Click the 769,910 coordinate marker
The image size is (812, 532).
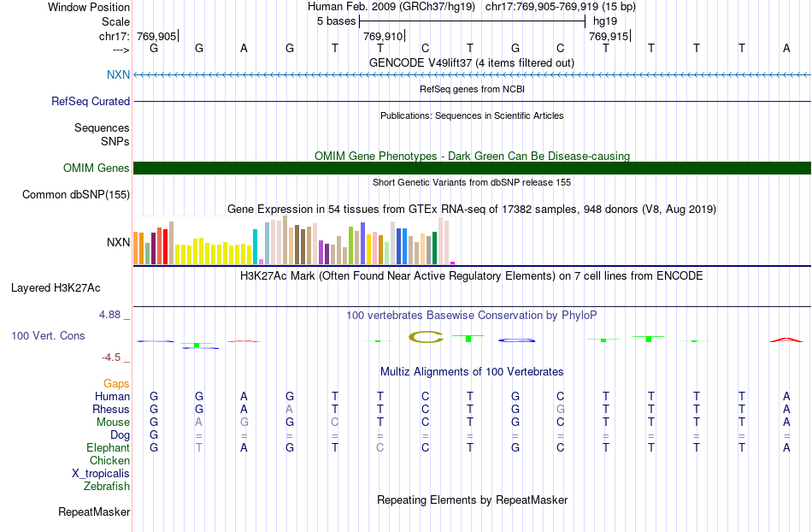coord(383,36)
